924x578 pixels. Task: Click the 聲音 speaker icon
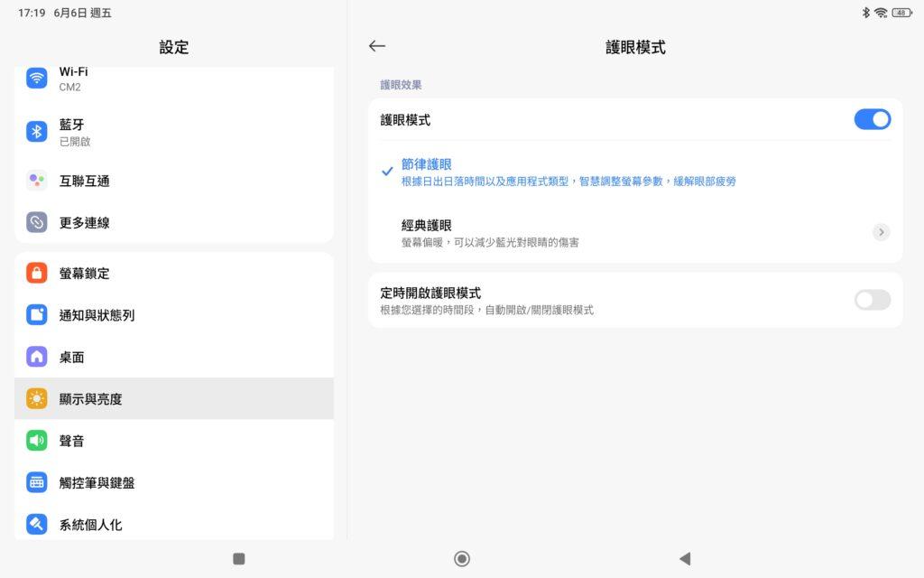(36, 441)
